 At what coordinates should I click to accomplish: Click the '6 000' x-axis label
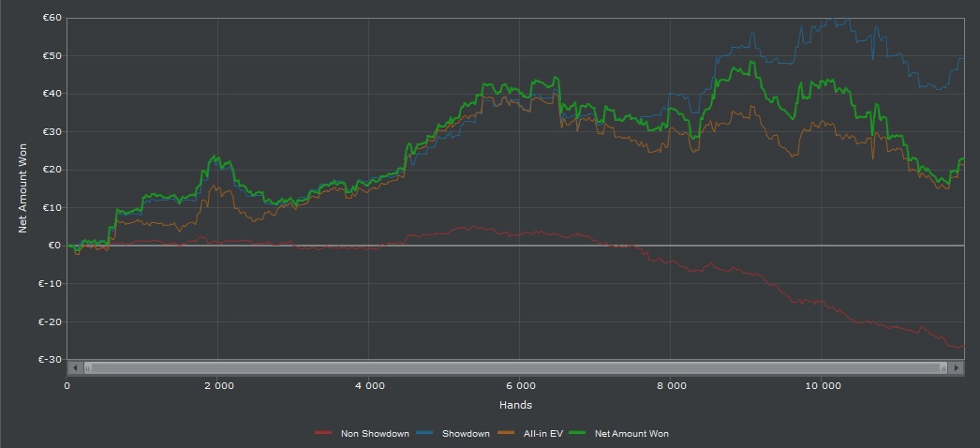pyautogui.click(x=520, y=385)
